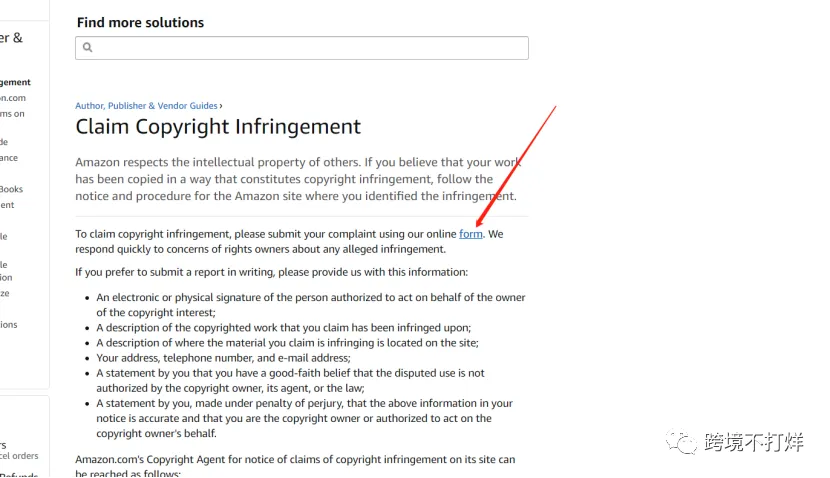Viewport: 830px width, 478px height.
Task: Open the sidebar Refunds link at bottom
Action: tap(19, 474)
